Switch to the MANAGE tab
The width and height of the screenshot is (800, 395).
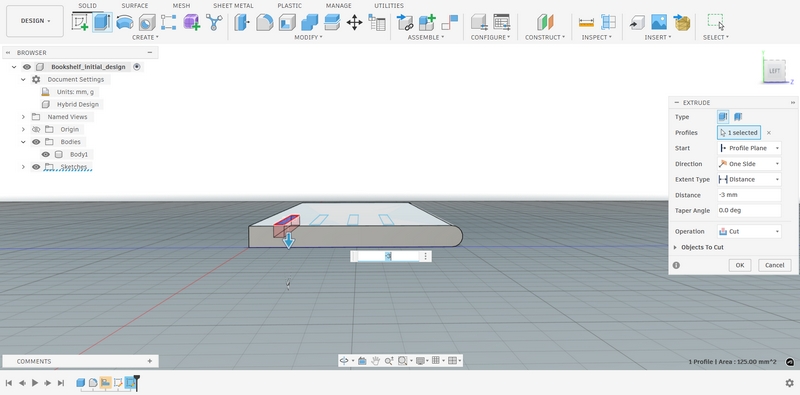338,6
